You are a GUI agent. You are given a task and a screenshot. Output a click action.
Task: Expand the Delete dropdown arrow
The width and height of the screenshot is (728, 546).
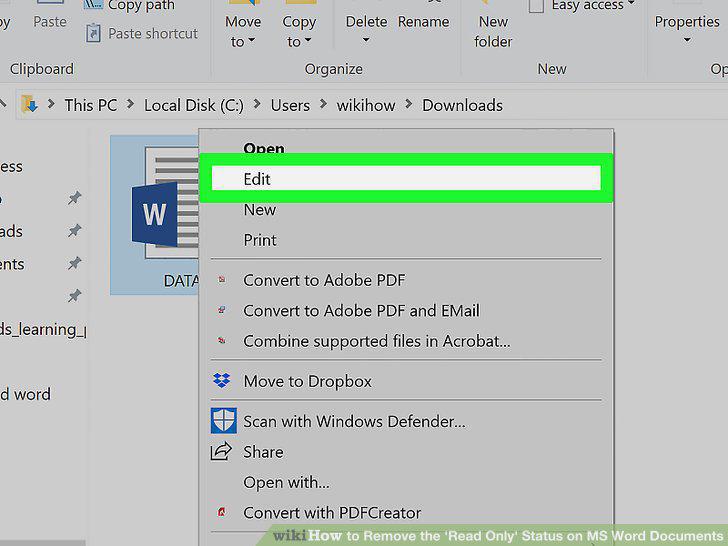pos(366,40)
